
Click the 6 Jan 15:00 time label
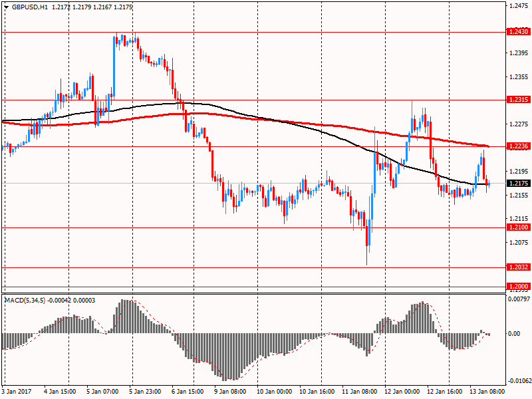(x=188, y=391)
